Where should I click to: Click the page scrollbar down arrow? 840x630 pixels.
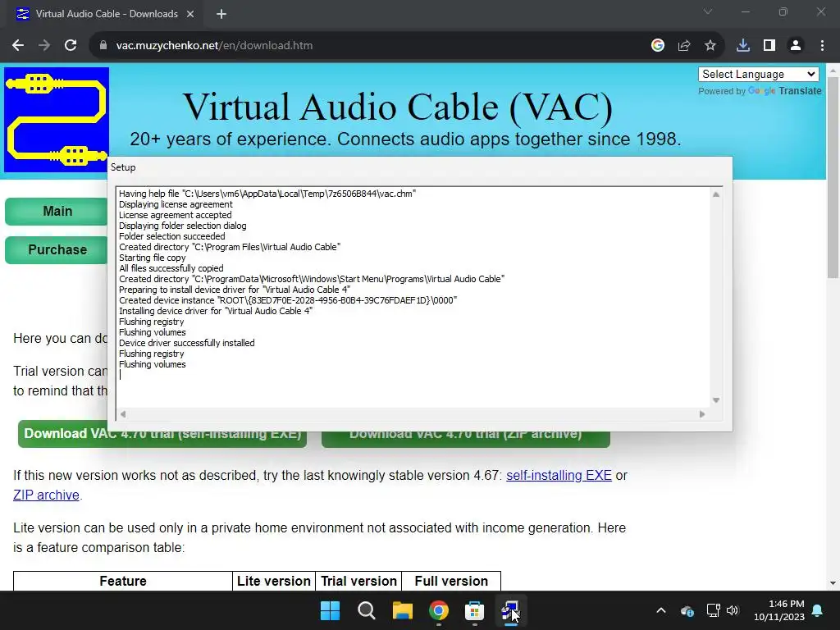tap(833, 583)
